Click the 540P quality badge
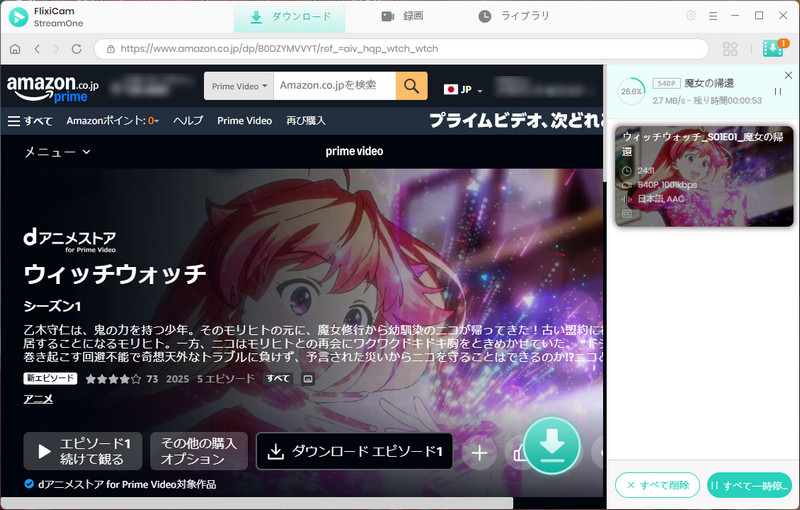 tap(666, 84)
